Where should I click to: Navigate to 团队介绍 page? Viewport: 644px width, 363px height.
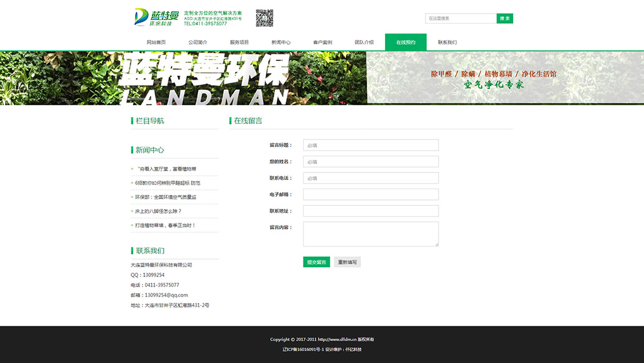point(364,42)
